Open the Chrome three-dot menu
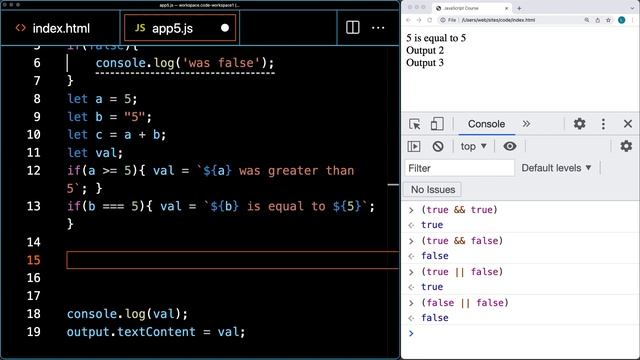Screen dimensions: 640x360 point(634,20)
